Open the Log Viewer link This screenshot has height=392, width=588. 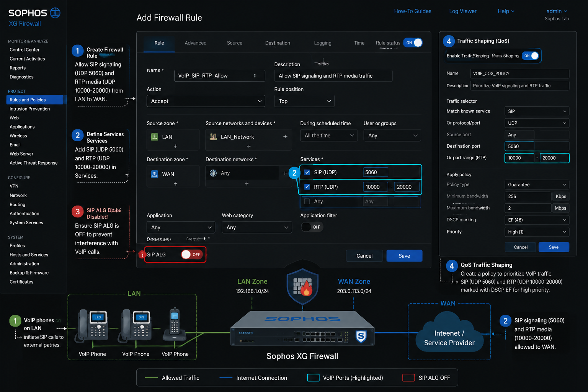[463, 11]
